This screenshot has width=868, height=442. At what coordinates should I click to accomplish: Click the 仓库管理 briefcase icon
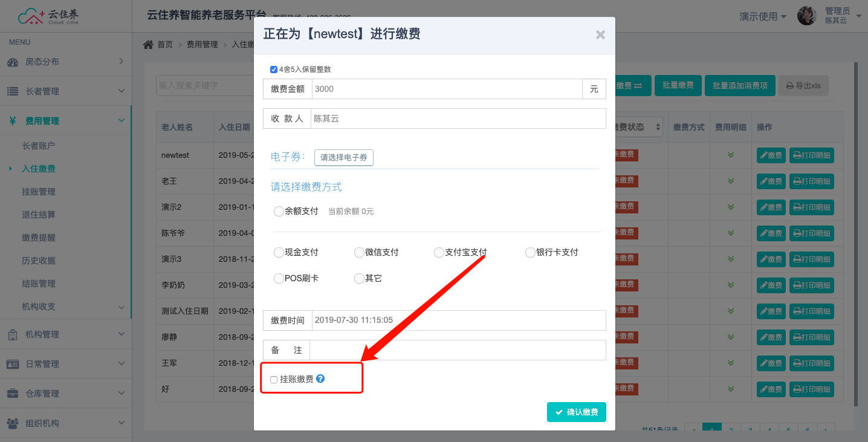pos(12,394)
